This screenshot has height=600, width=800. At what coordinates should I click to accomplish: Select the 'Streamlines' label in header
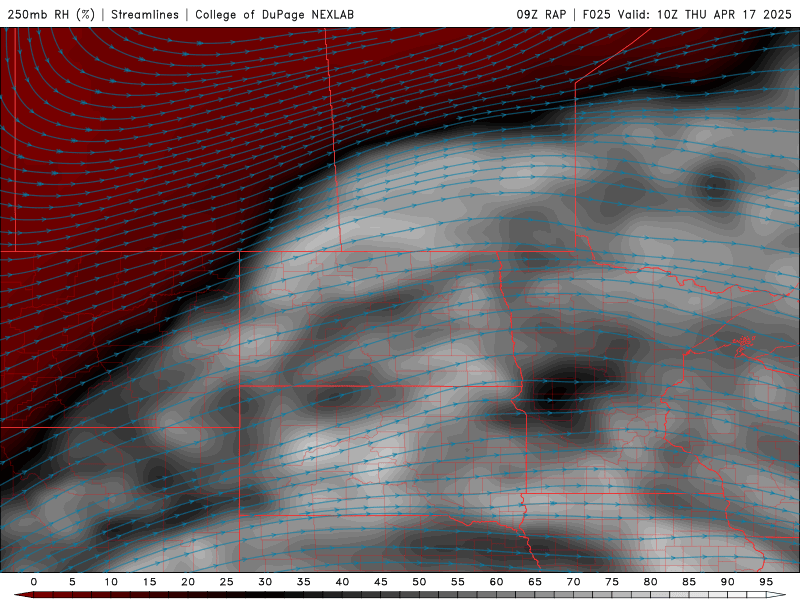coord(145,14)
